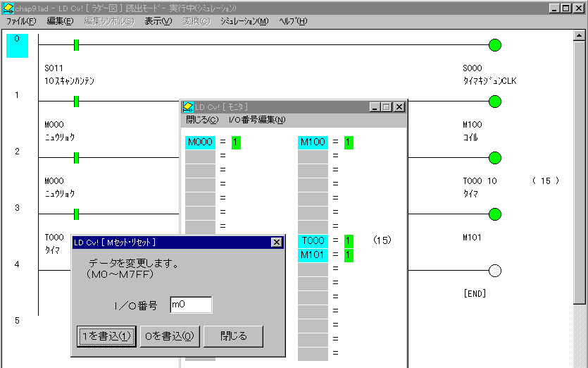Click the green value next to M101
Viewport: 588px width, 368px height.
click(349, 255)
